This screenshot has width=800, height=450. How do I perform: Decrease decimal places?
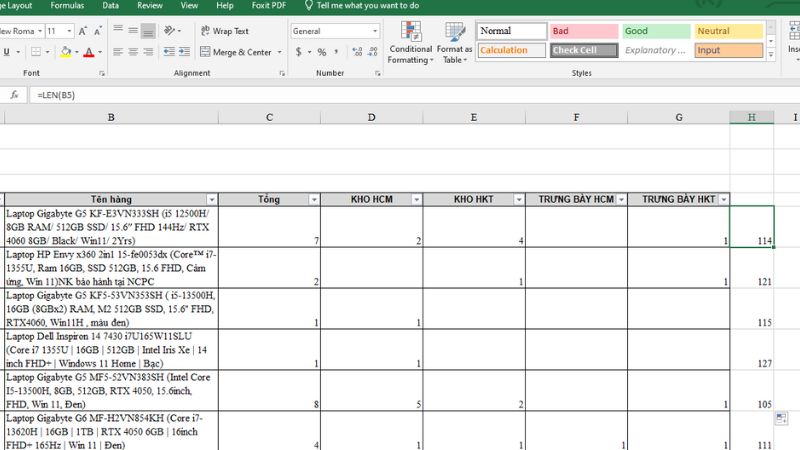point(373,52)
